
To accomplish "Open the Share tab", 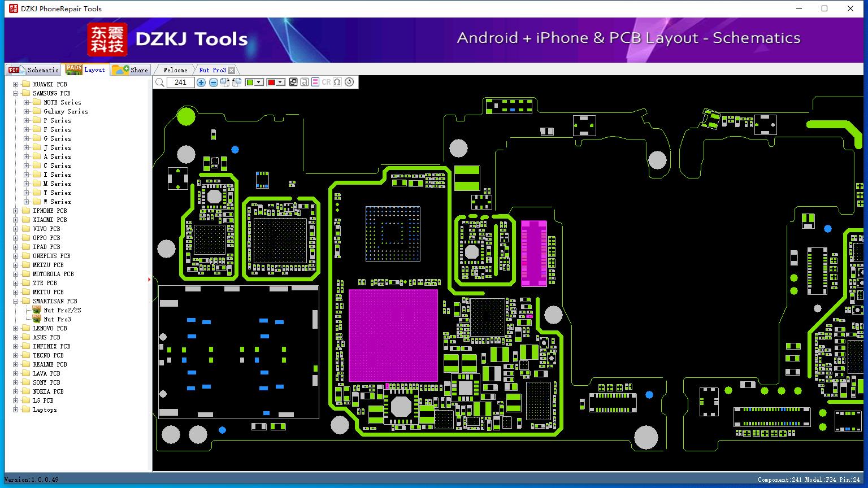I will point(130,70).
